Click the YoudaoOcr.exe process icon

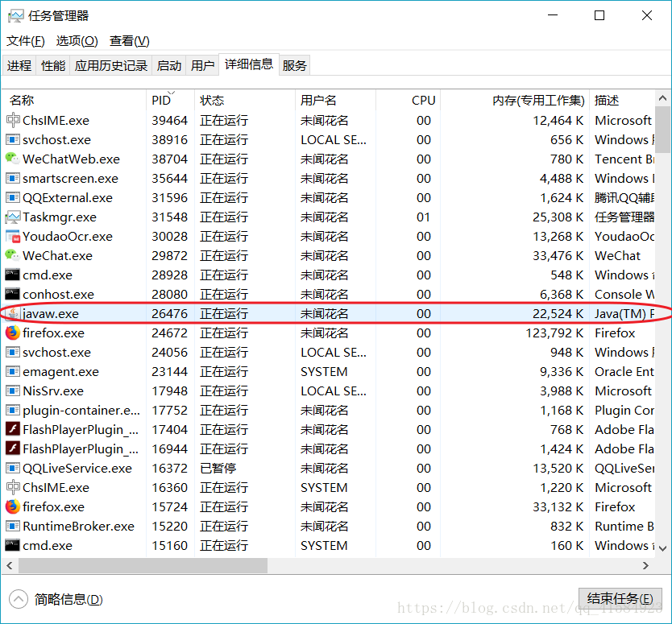pyautogui.click(x=13, y=237)
